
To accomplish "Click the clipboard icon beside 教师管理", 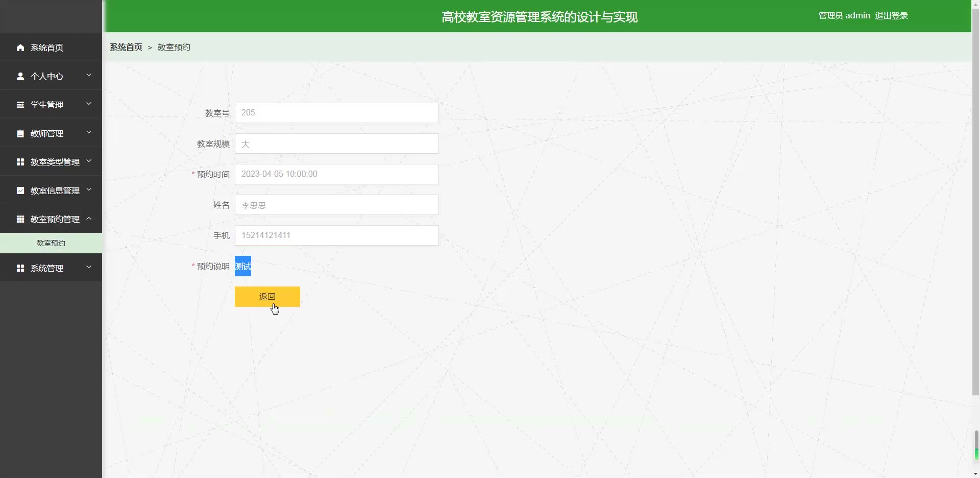I will click(x=20, y=133).
